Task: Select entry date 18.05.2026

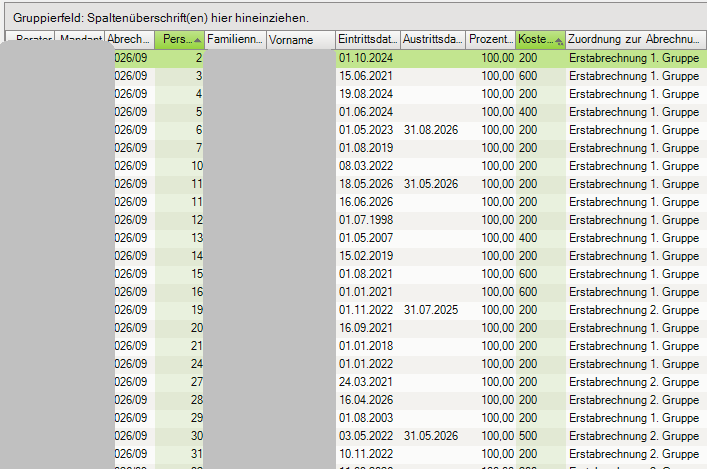Action: (x=366, y=184)
